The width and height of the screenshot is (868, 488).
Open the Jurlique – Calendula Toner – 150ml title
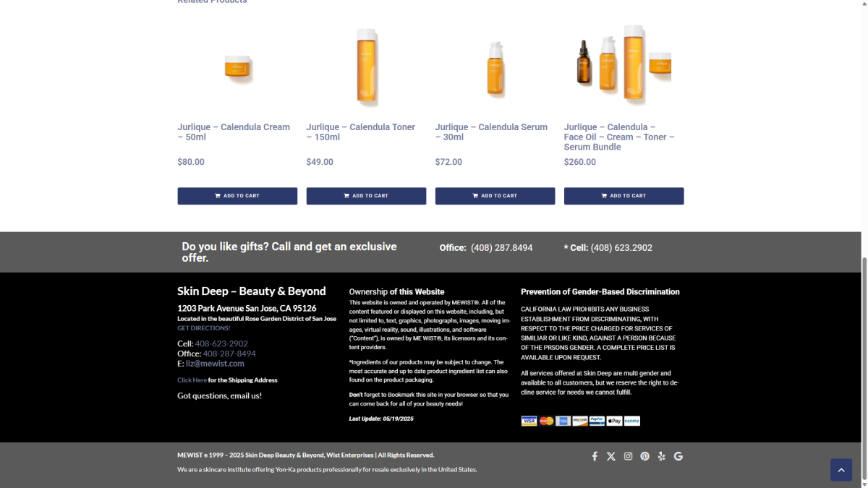(x=361, y=132)
